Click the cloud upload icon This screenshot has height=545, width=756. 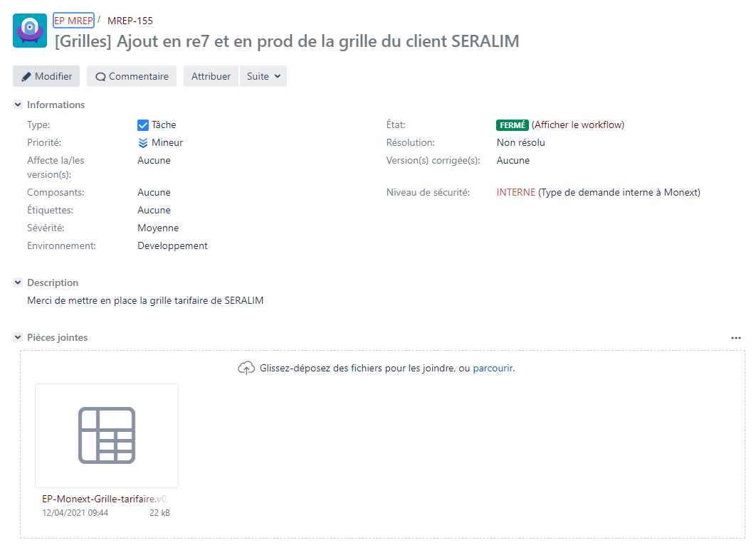pyautogui.click(x=246, y=369)
